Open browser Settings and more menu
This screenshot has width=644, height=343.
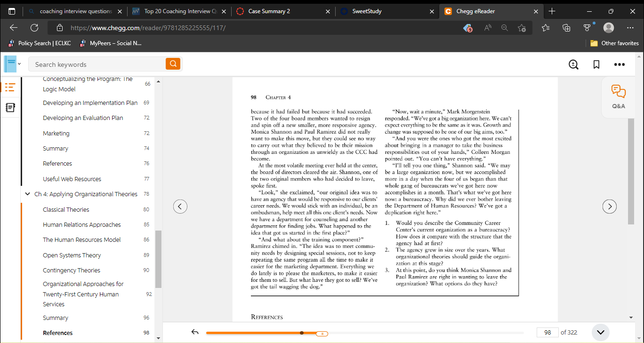[630, 28]
